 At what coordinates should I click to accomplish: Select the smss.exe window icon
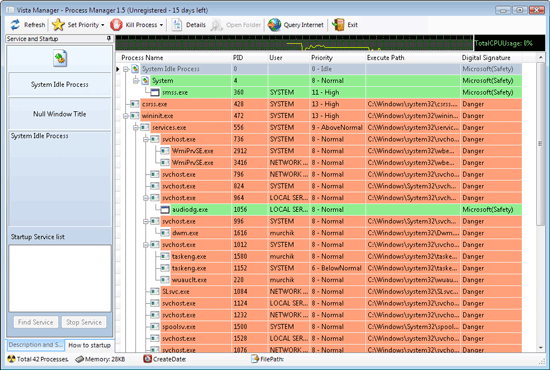click(x=155, y=93)
